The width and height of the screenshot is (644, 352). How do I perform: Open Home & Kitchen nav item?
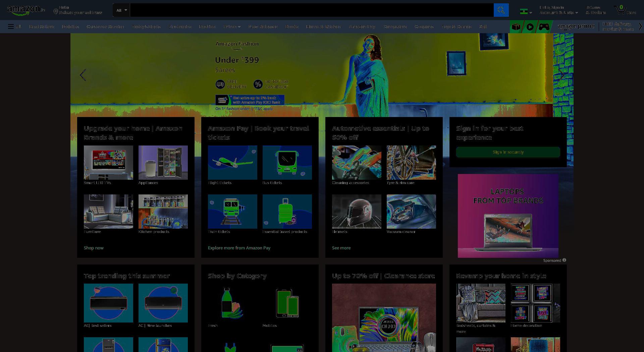pyautogui.click(x=323, y=26)
